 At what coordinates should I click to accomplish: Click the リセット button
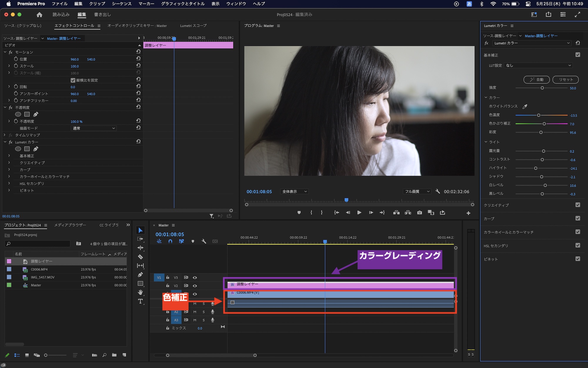tap(565, 79)
